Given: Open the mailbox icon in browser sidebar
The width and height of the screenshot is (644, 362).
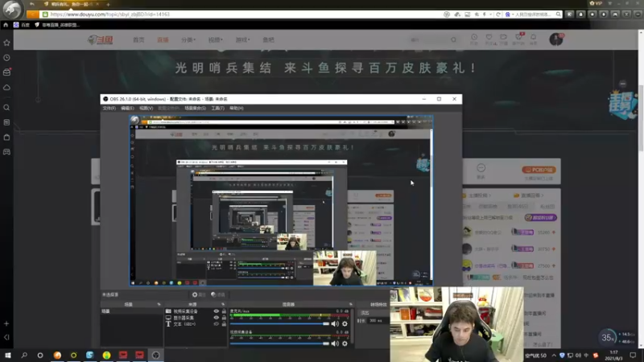Looking at the screenshot, I should point(6,72).
